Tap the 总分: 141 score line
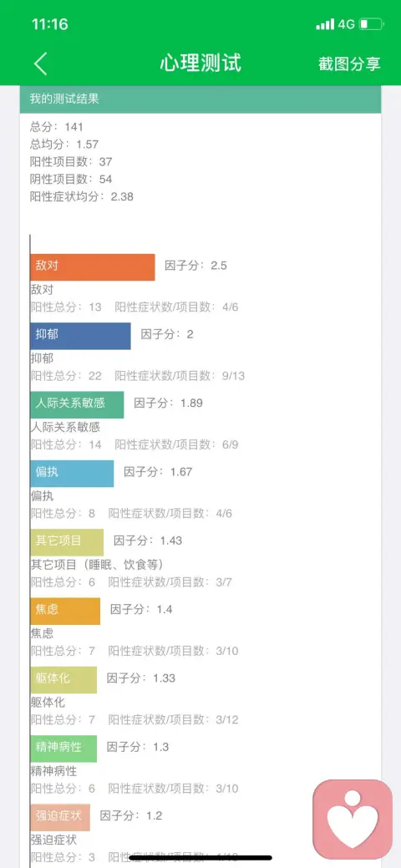 click(x=57, y=127)
